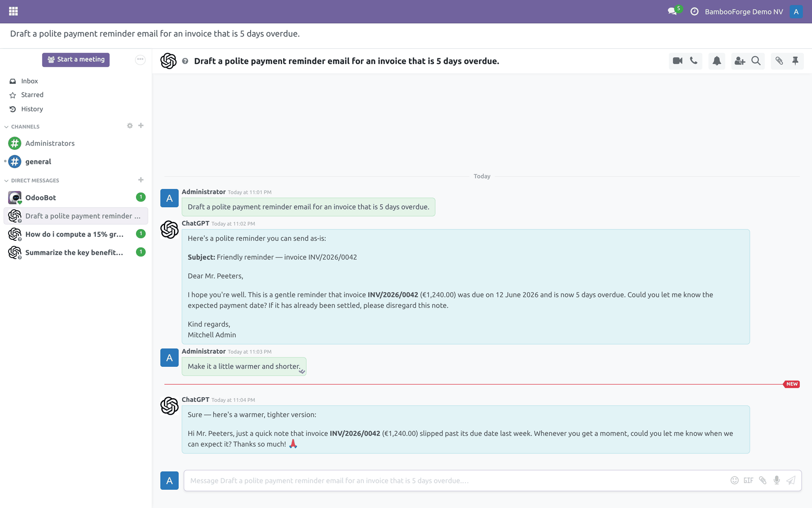Click the help icon beside thread title
This screenshot has width=812, height=508.
coord(185,61)
